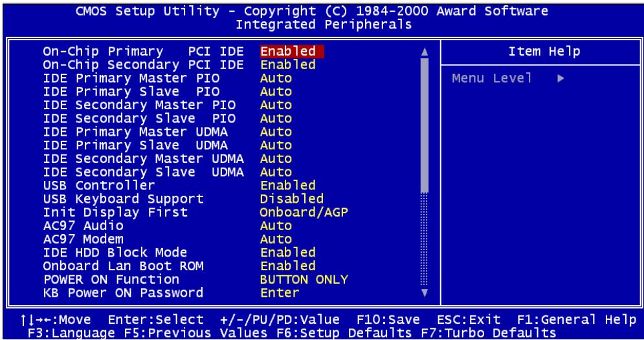Select Init Display First label
The image size is (644, 340).
[x=115, y=212]
